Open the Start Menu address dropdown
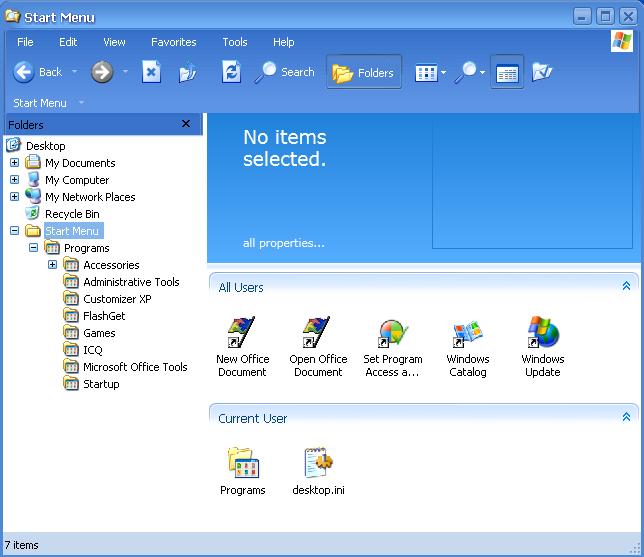644x557 pixels. (x=81, y=102)
